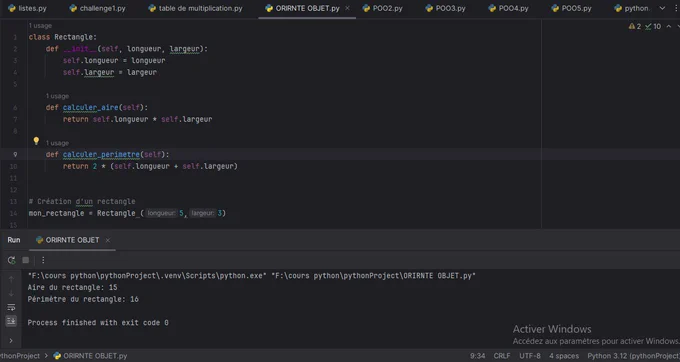Open the 4 spaces indent settings
680x362 pixels.
564,356
